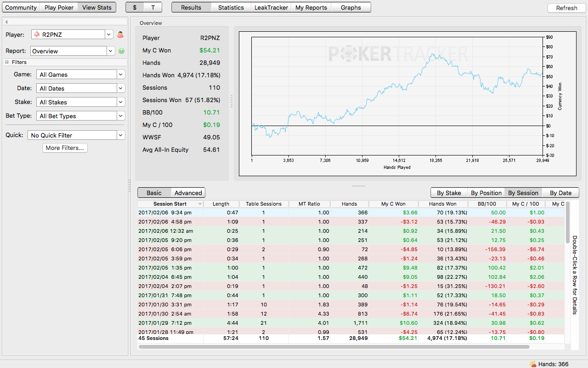
Task: Open the Stake filter dropdown
Action: pyautogui.click(x=80, y=102)
